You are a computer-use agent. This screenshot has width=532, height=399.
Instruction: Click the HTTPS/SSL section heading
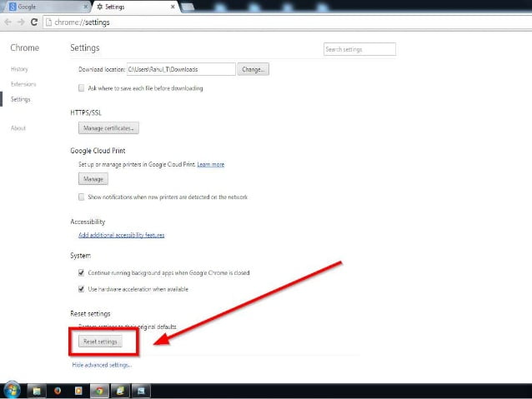86,112
